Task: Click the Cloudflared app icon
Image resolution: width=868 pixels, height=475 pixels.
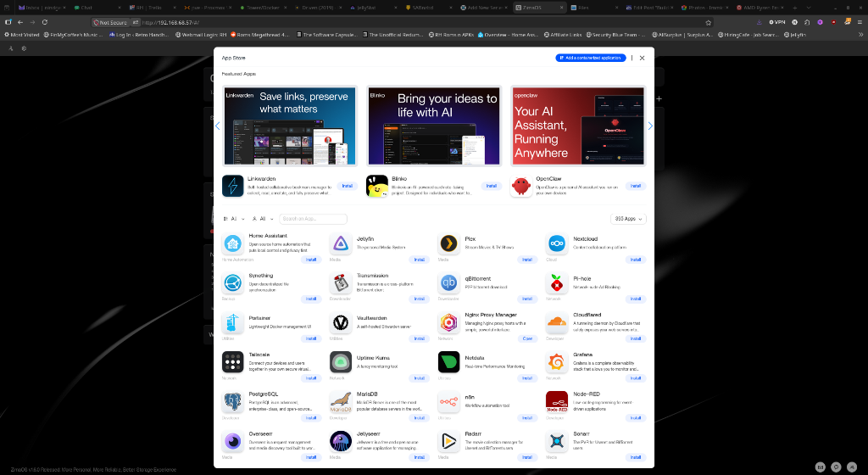Action: click(x=556, y=323)
